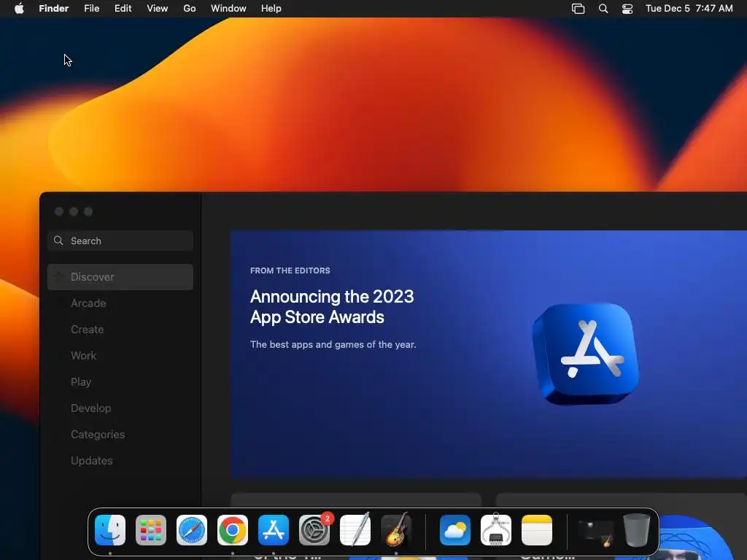
Task: Go to Arcade in App Store sidebar
Action: point(120,303)
